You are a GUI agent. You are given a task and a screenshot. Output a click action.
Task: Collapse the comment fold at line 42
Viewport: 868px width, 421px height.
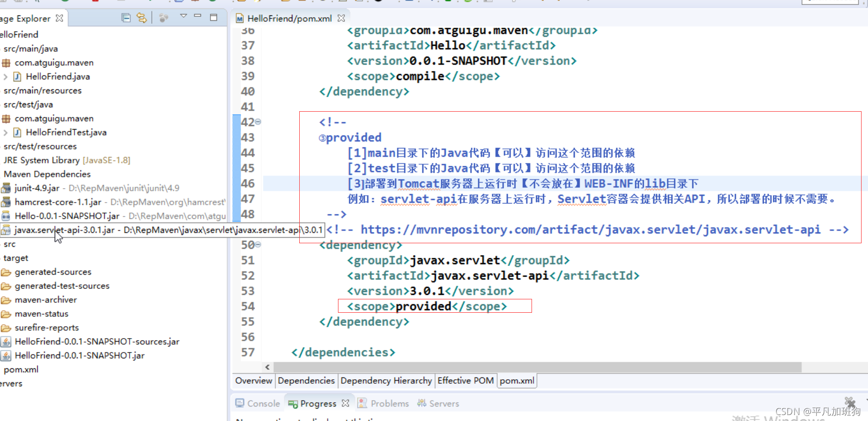click(x=258, y=122)
